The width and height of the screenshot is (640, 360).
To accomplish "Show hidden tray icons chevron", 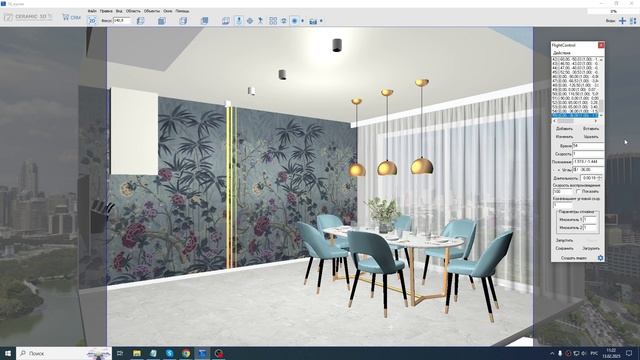I will (552, 353).
